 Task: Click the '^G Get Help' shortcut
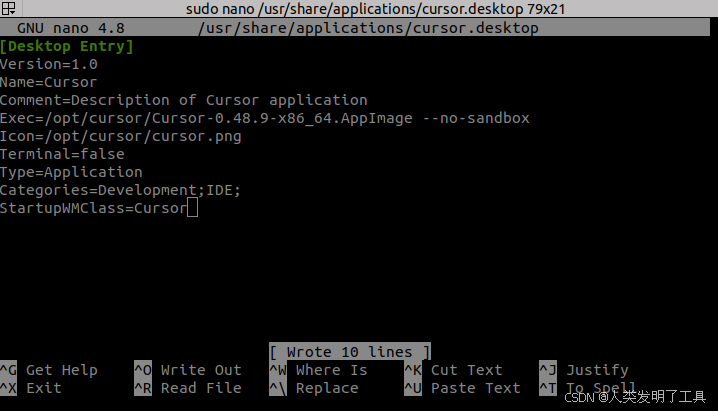(x=49, y=370)
